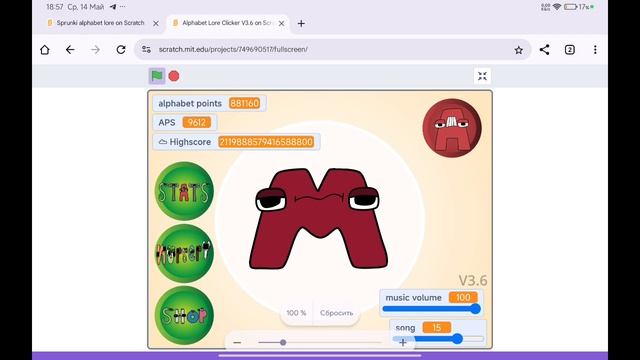Increase page zoom with plus button

pyautogui.click(x=403, y=342)
